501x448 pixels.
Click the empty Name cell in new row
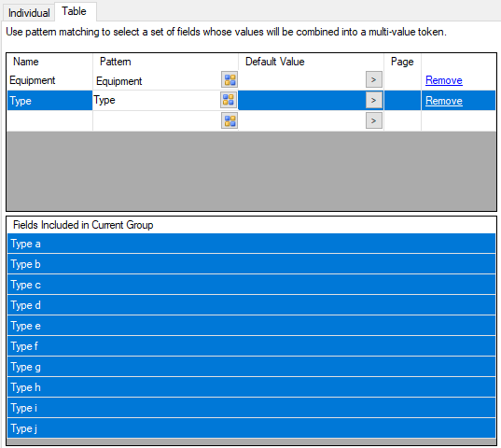pos(49,120)
